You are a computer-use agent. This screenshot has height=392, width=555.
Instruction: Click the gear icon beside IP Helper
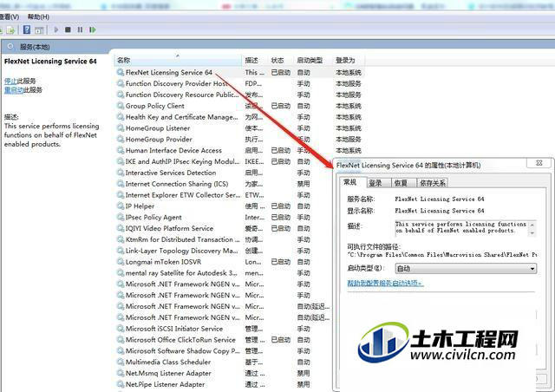tap(121, 206)
